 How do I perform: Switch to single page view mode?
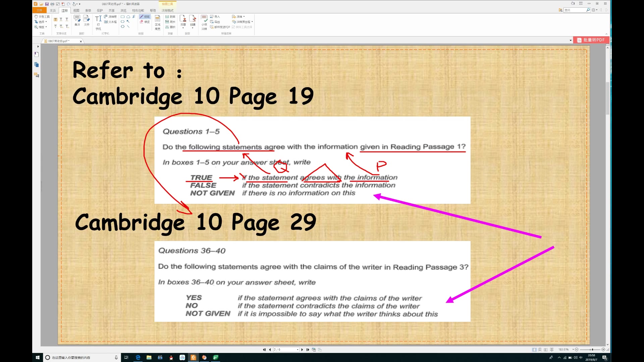point(534,350)
